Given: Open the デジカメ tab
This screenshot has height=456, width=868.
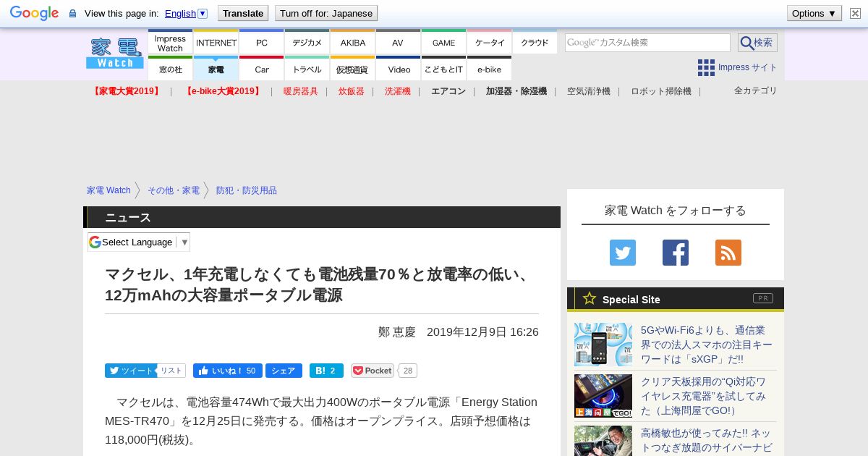Looking at the screenshot, I should tap(307, 43).
